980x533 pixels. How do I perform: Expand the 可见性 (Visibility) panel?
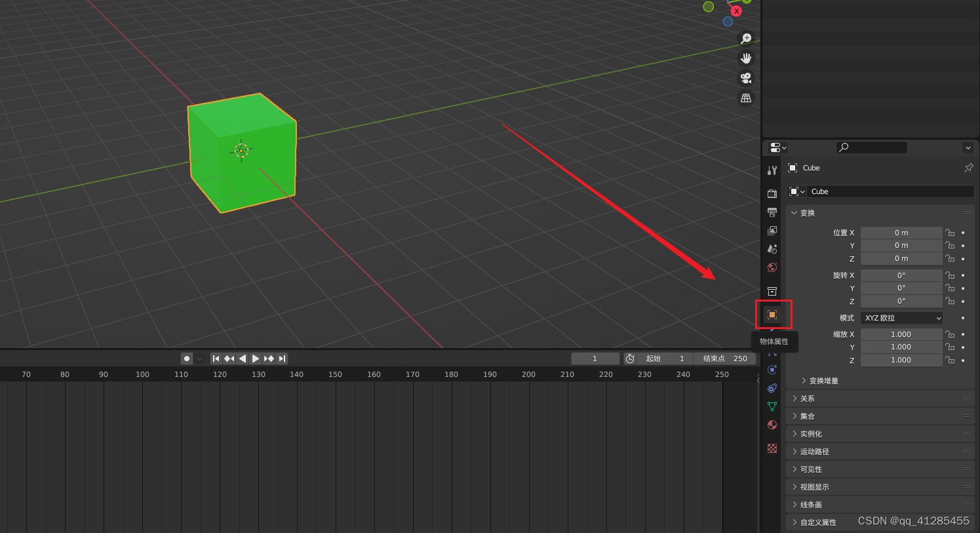[x=810, y=469]
